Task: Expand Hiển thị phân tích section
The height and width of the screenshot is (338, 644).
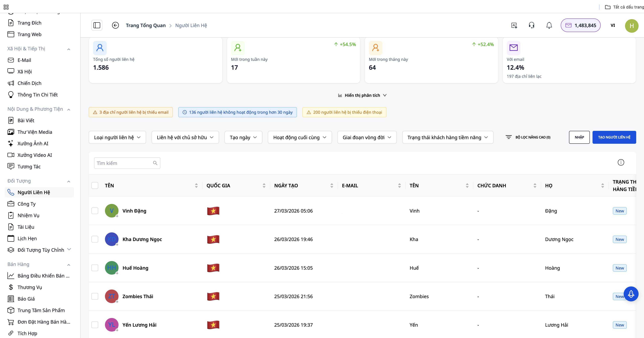Action: 362,95
